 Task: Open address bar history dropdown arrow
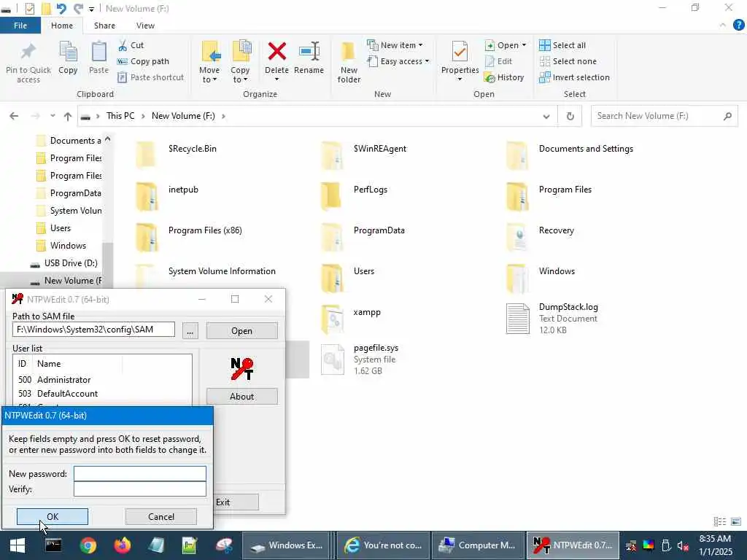pos(546,116)
